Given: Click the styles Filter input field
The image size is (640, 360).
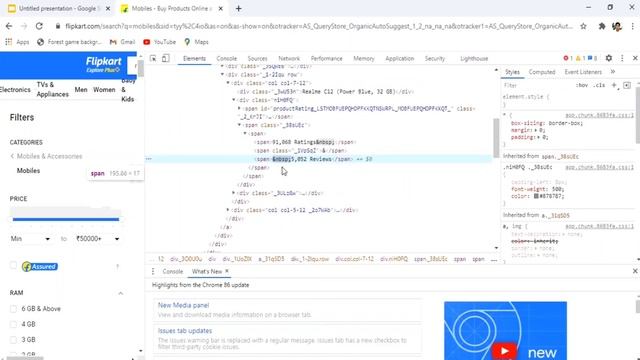Looking at the screenshot, I should pyautogui.click(x=537, y=85).
